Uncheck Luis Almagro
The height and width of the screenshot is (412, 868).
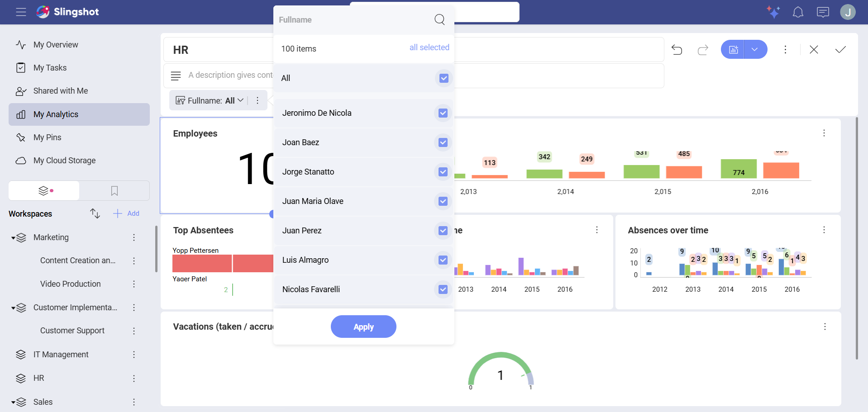click(443, 260)
